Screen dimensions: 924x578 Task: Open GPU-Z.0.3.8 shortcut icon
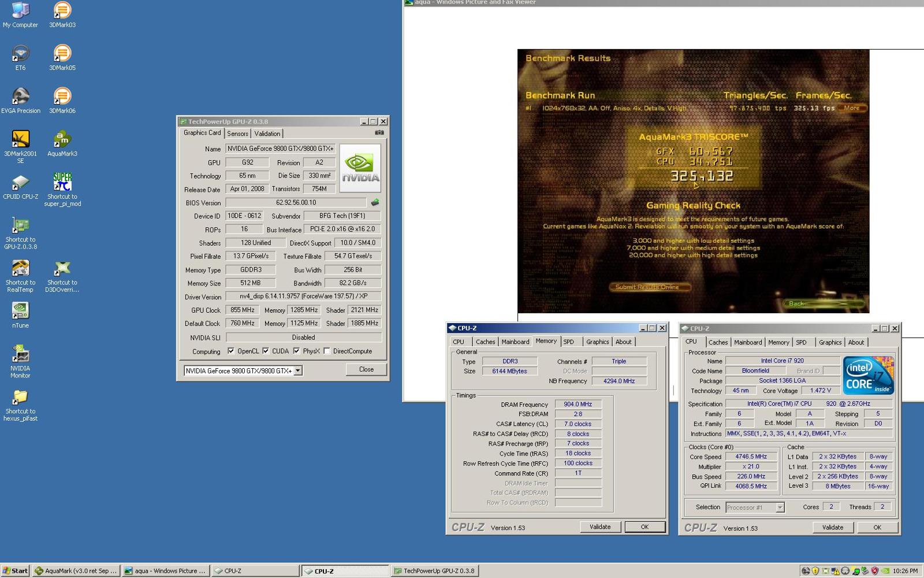[20, 232]
